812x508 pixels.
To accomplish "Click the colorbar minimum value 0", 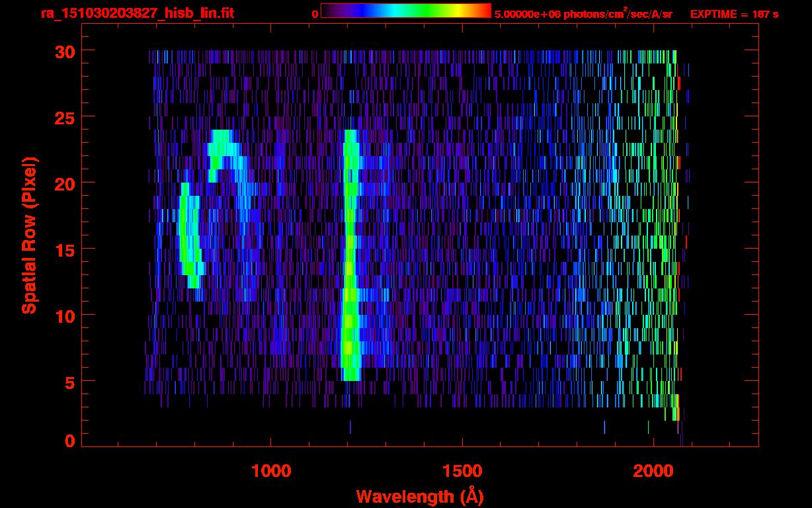I will [315, 14].
